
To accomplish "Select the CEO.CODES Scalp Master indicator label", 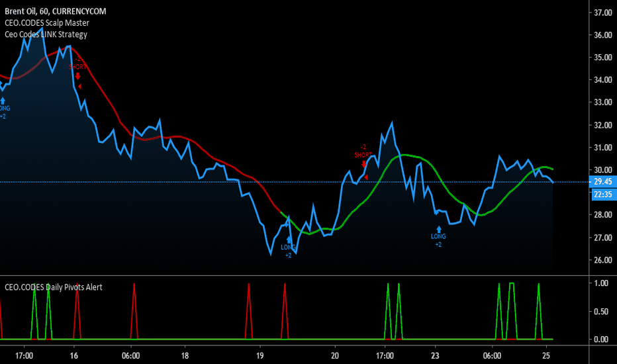I will (x=47, y=23).
